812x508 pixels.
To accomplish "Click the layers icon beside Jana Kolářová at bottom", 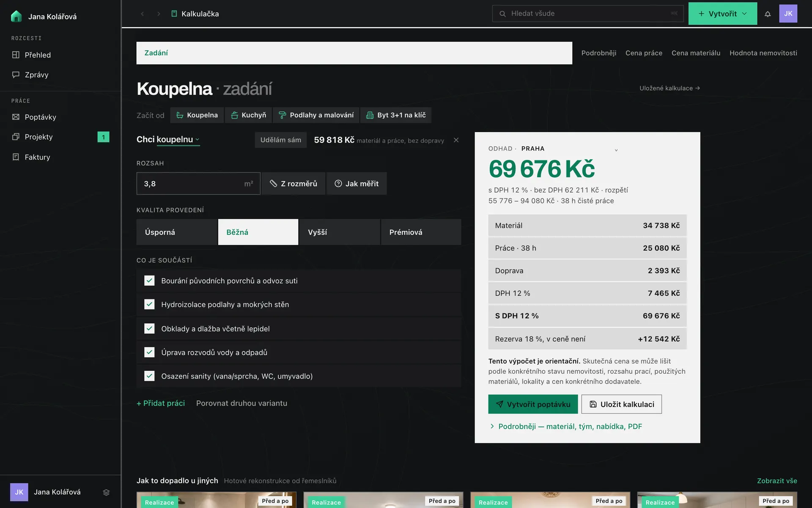I will pyautogui.click(x=106, y=492).
